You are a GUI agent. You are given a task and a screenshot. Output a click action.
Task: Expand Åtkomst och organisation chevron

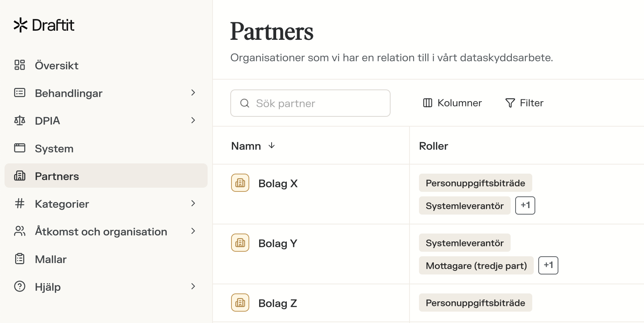[x=193, y=231]
